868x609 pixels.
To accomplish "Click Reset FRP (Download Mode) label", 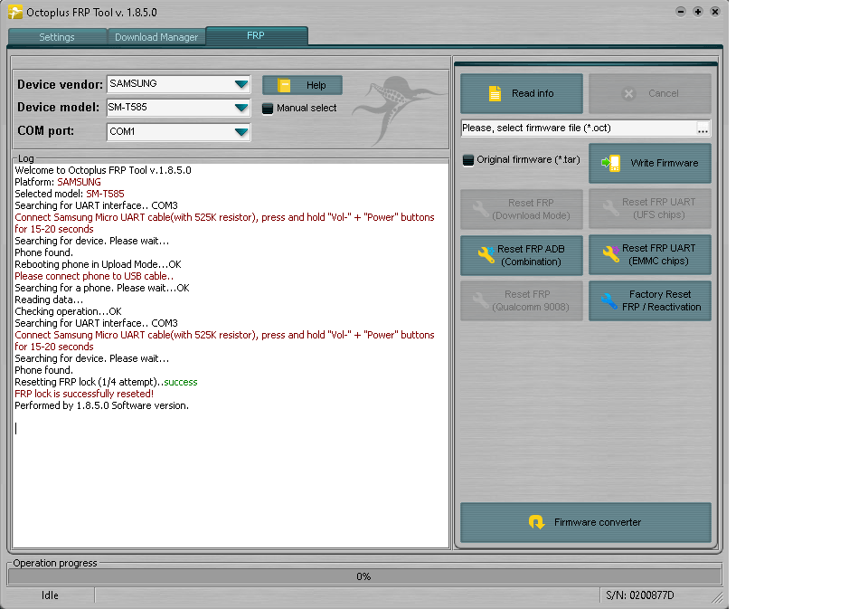I will [x=531, y=209].
